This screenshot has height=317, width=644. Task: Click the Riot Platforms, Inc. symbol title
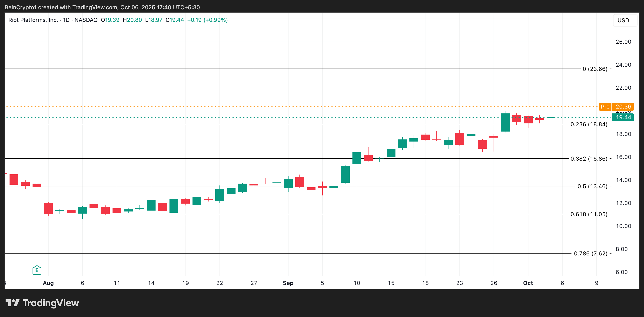[x=33, y=20]
